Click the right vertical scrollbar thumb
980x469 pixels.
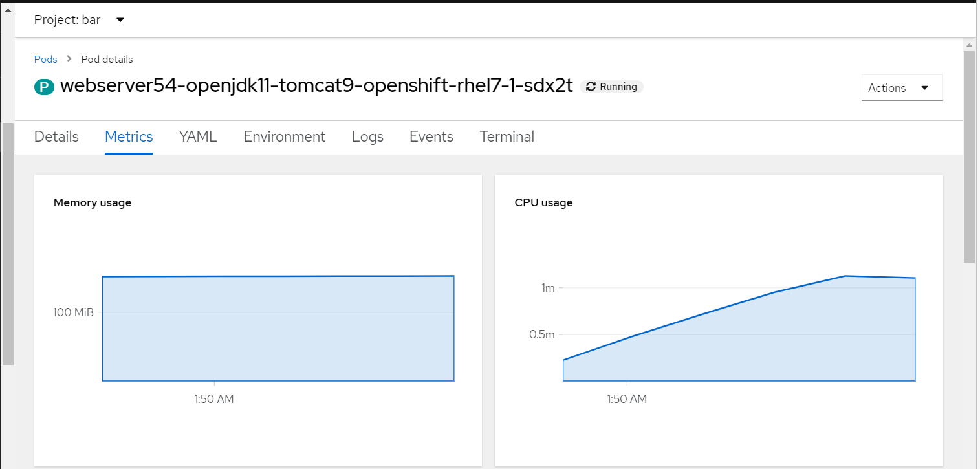point(968,155)
